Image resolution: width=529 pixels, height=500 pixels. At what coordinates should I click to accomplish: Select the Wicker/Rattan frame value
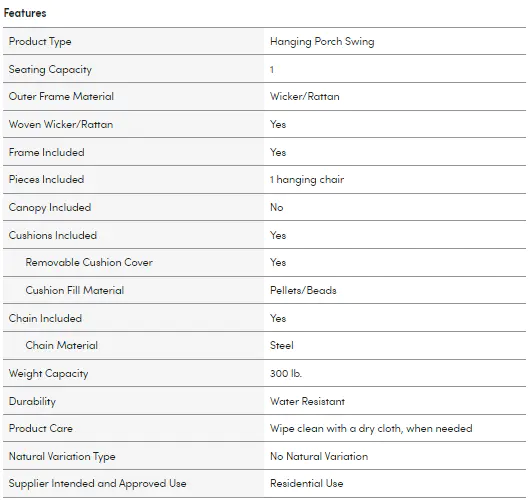305,96
